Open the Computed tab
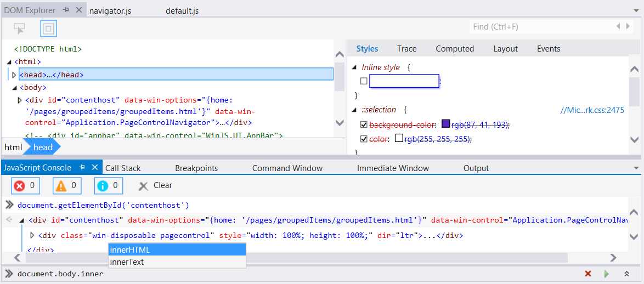 pyautogui.click(x=455, y=49)
